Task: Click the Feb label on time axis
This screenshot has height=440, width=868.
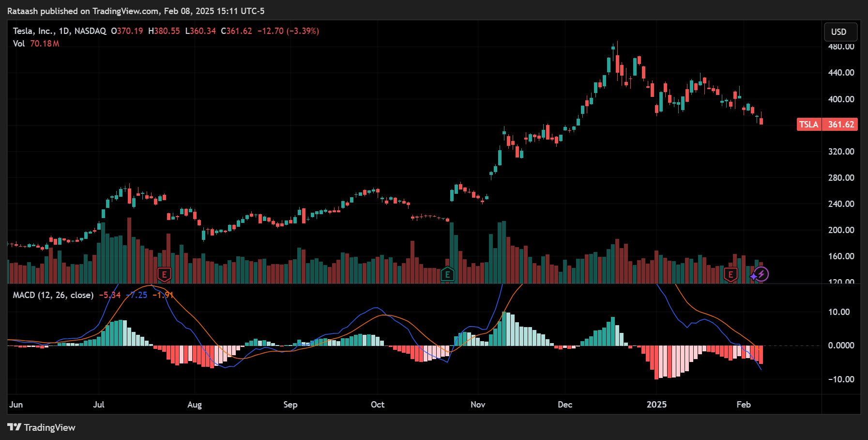Action: click(x=744, y=405)
